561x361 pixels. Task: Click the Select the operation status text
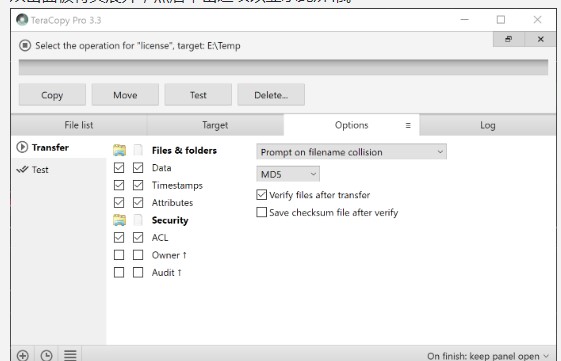point(138,46)
